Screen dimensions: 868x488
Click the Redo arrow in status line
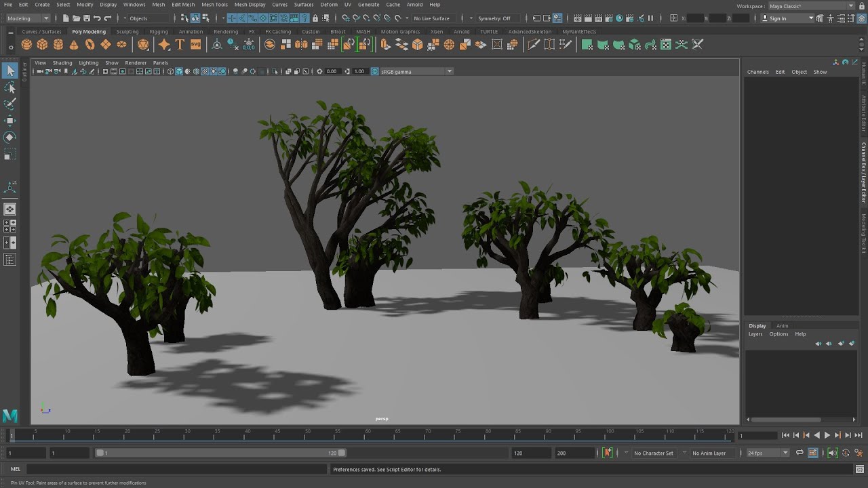(x=107, y=18)
